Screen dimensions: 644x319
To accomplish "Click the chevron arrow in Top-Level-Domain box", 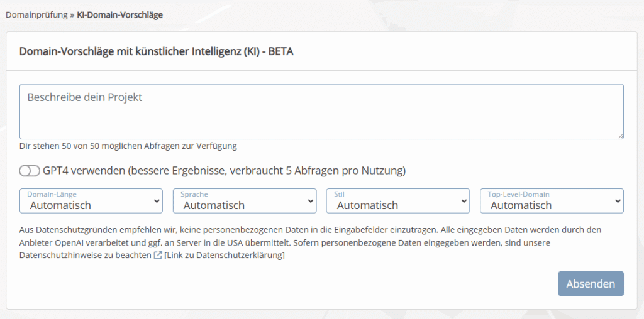I will click(616, 202).
